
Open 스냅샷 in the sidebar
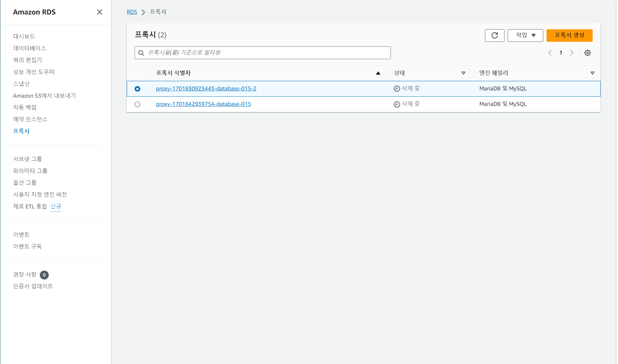coord(21,84)
